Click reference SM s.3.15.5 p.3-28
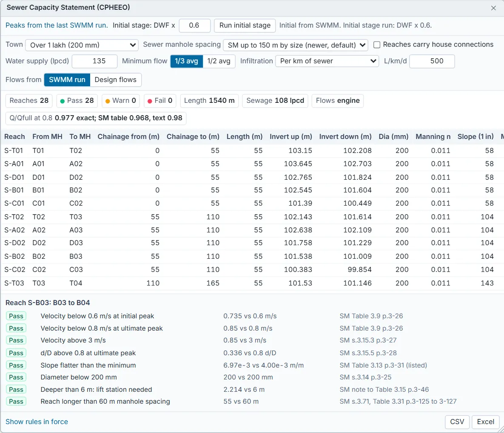Image resolution: width=504 pixels, height=433 pixels. (x=368, y=353)
